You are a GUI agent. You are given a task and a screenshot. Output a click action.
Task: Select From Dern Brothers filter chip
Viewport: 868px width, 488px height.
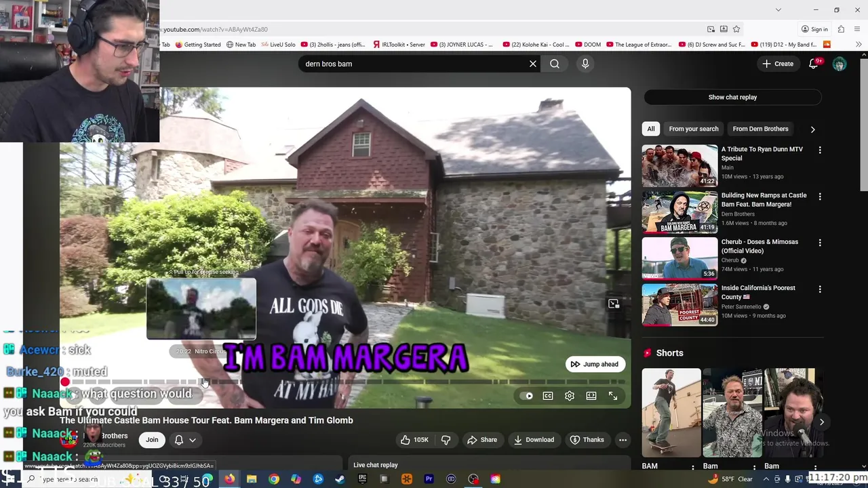(760, 129)
